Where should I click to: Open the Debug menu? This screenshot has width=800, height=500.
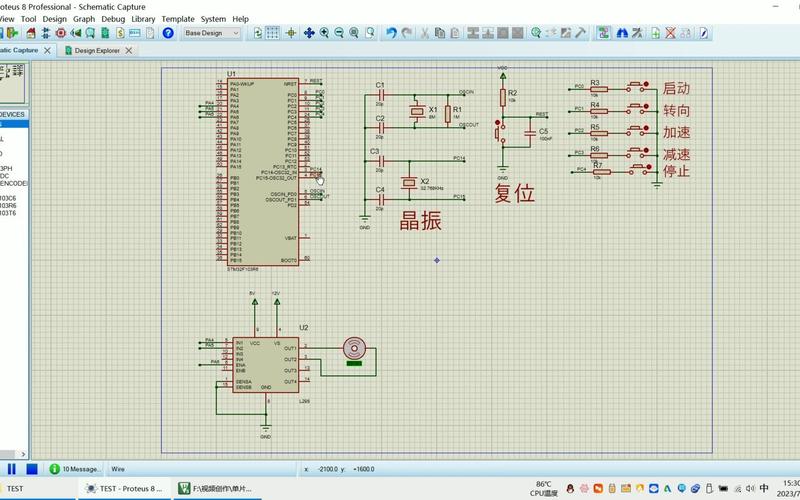[113, 18]
